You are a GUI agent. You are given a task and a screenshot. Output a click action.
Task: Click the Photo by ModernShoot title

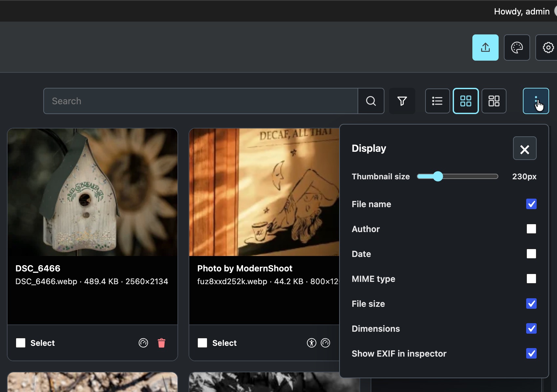click(x=245, y=268)
